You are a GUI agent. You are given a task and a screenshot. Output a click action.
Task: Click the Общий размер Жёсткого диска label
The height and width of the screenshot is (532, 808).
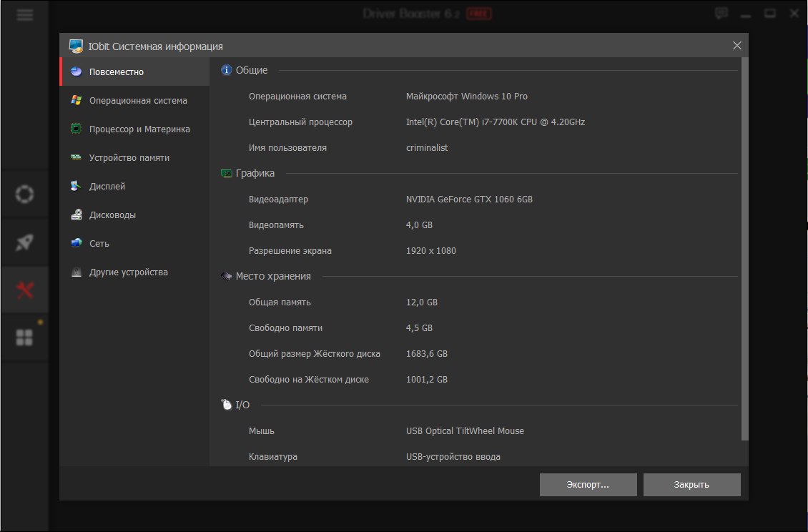(x=315, y=354)
